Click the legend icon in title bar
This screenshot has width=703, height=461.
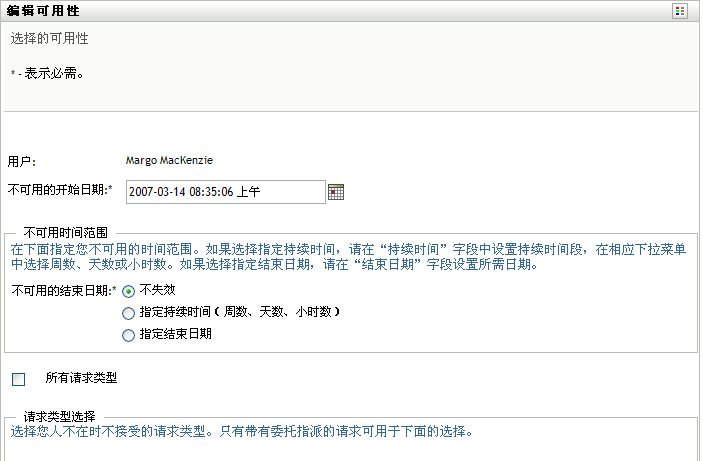click(x=680, y=11)
